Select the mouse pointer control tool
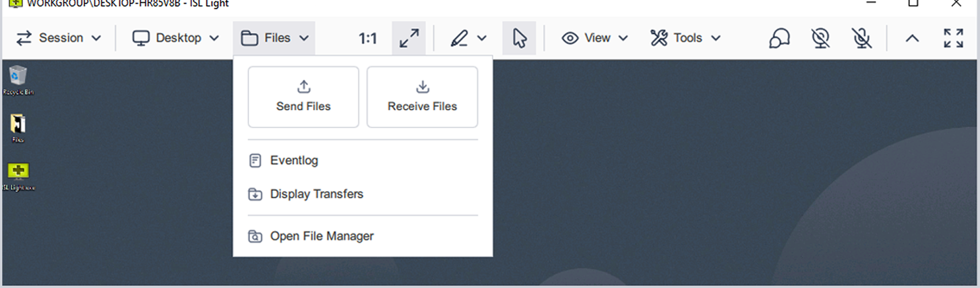The height and width of the screenshot is (288, 980). pyautogui.click(x=519, y=38)
